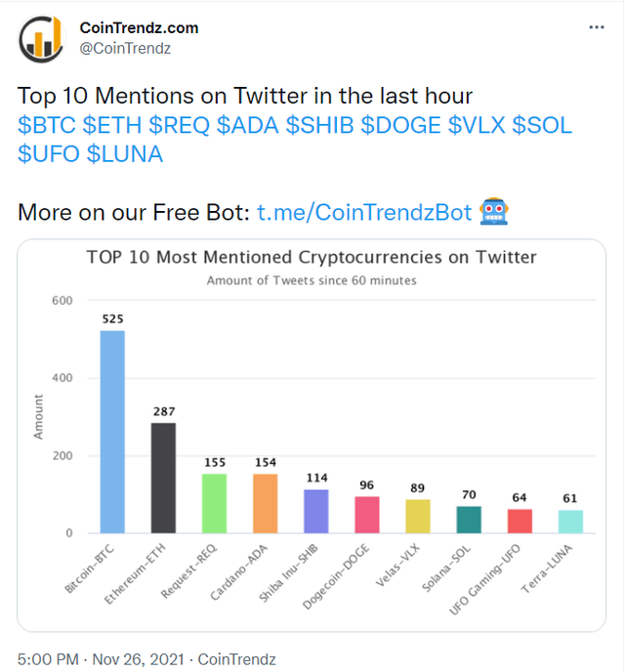Image resolution: width=625 pixels, height=672 pixels.
Task: Open the tweet's three-dot more options menu
Action: [x=596, y=27]
